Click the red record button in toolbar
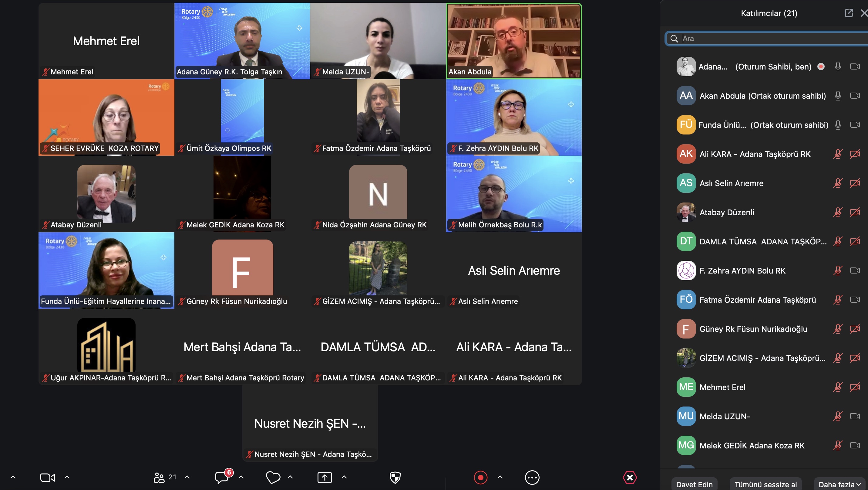The height and width of the screenshot is (490, 868). 480,478
